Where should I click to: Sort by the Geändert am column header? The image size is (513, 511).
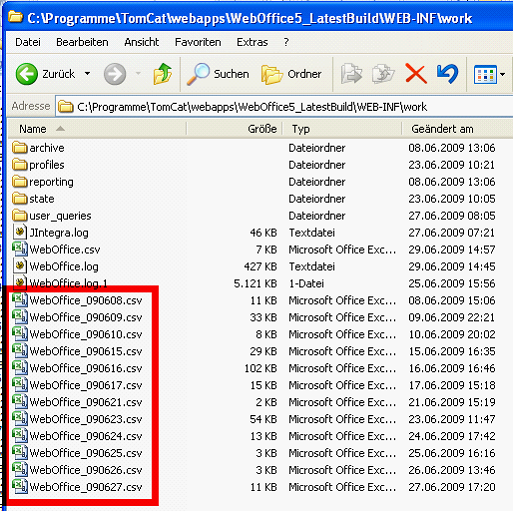(x=457, y=129)
